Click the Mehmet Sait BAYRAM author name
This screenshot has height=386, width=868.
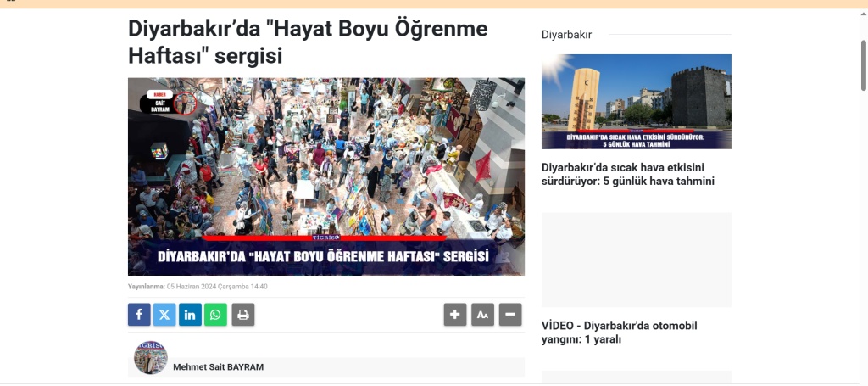[x=220, y=367]
